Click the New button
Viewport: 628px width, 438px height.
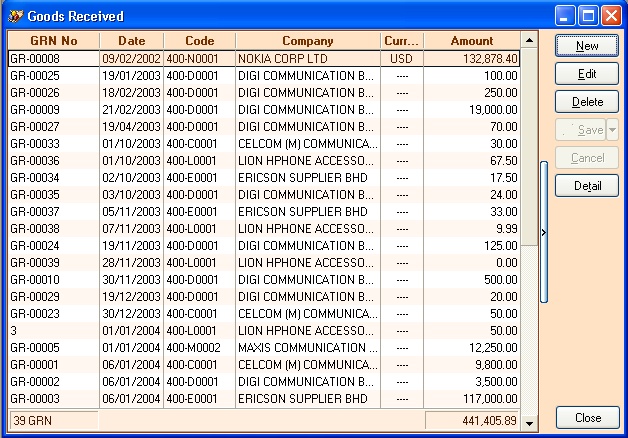point(587,46)
